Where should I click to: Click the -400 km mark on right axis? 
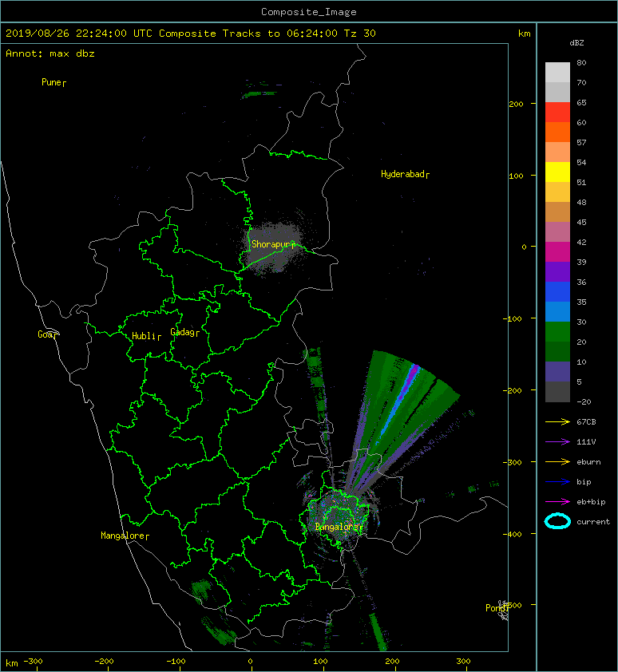point(513,534)
